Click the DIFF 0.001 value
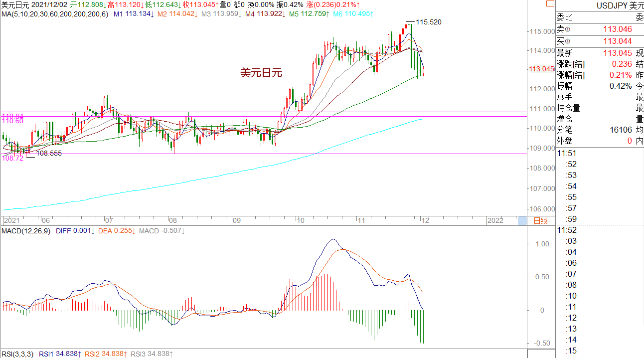Viewport: 644px width, 358px height. tap(76, 231)
